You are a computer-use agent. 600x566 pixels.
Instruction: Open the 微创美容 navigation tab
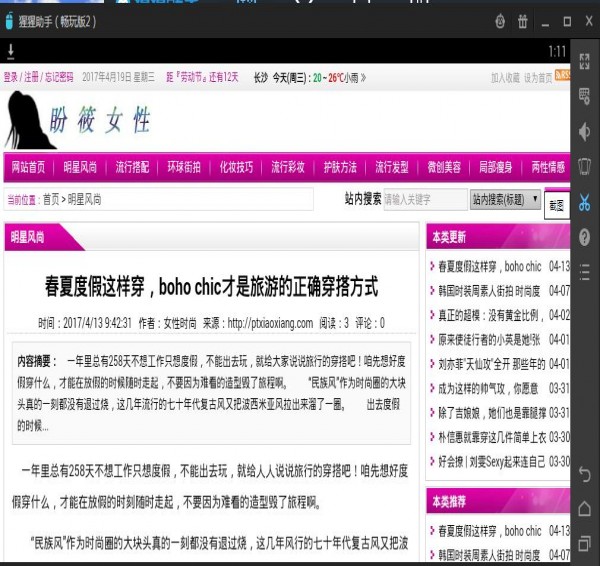click(444, 167)
